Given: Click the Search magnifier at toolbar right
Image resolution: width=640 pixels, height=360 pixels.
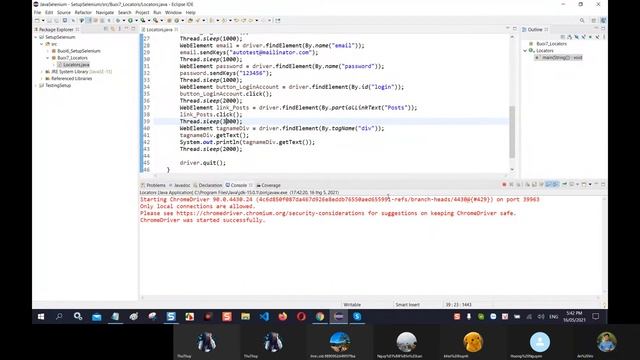Looking at the screenshot, I should click(582, 20).
